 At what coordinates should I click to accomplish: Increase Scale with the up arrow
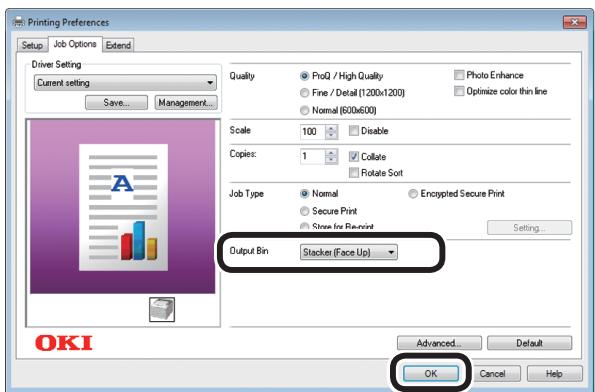(332, 128)
